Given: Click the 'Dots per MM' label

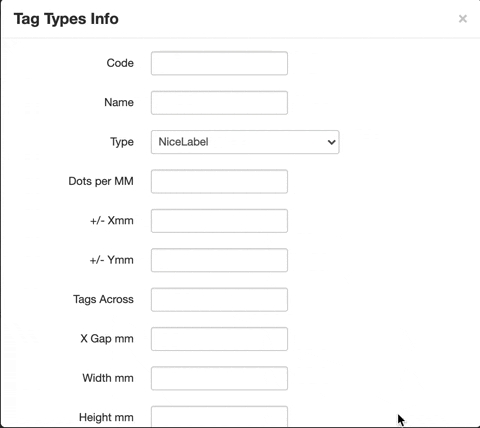Looking at the screenshot, I should coord(101,181).
